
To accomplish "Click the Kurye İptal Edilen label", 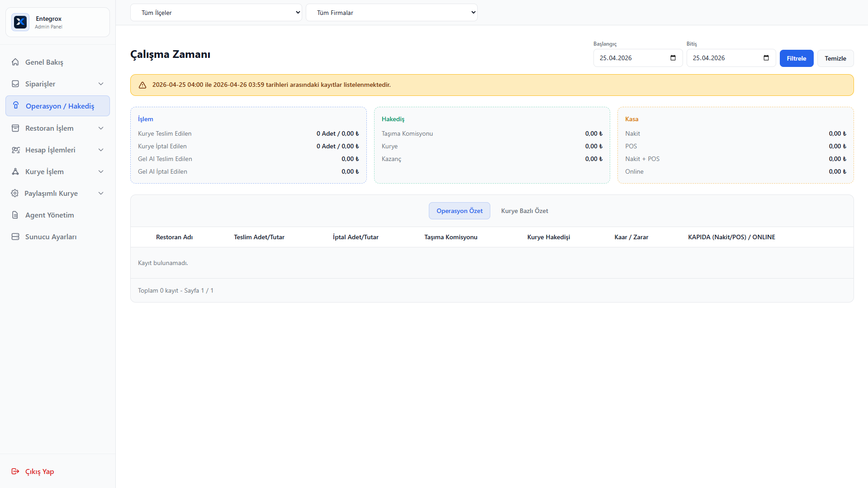I will coord(162,146).
